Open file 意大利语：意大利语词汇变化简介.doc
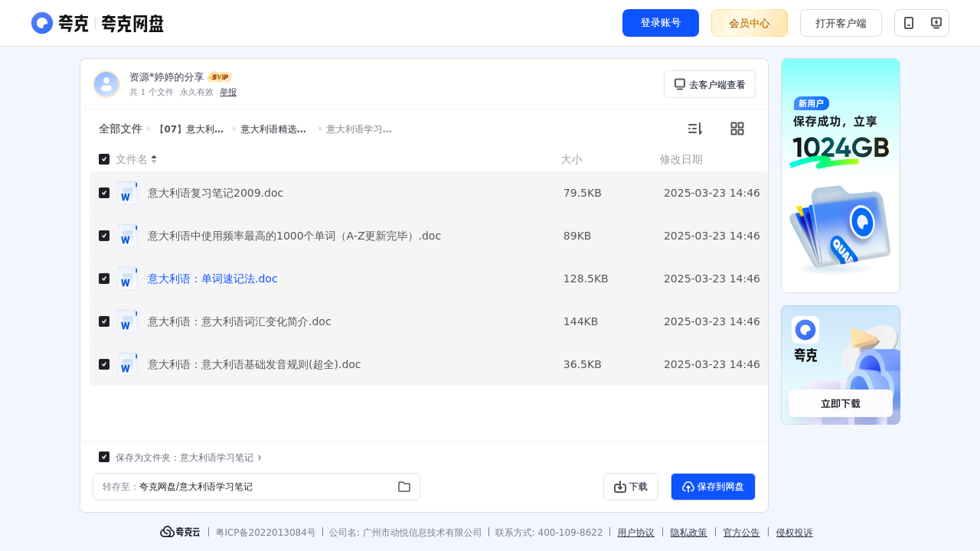Image resolution: width=980 pixels, height=551 pixels. click(x=240, y=321)
